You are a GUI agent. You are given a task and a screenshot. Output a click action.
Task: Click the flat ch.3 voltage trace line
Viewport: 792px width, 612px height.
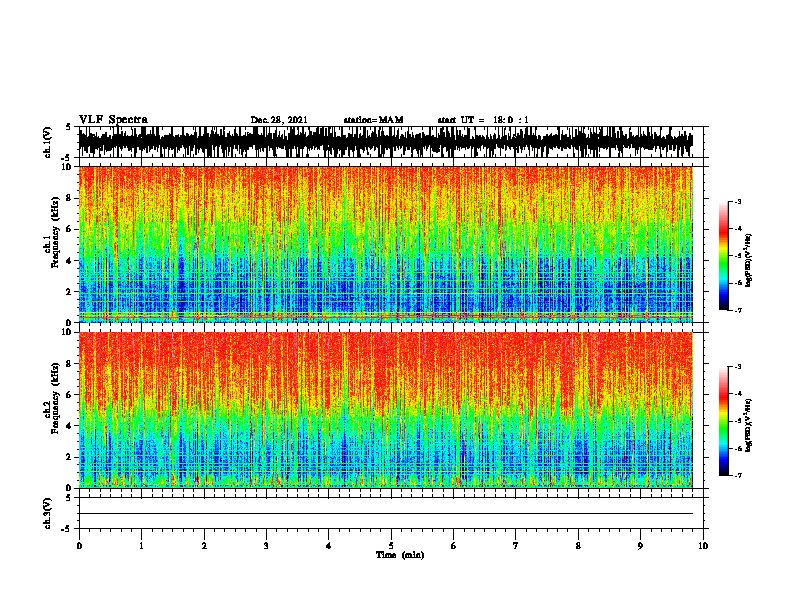tap(385, 514)
